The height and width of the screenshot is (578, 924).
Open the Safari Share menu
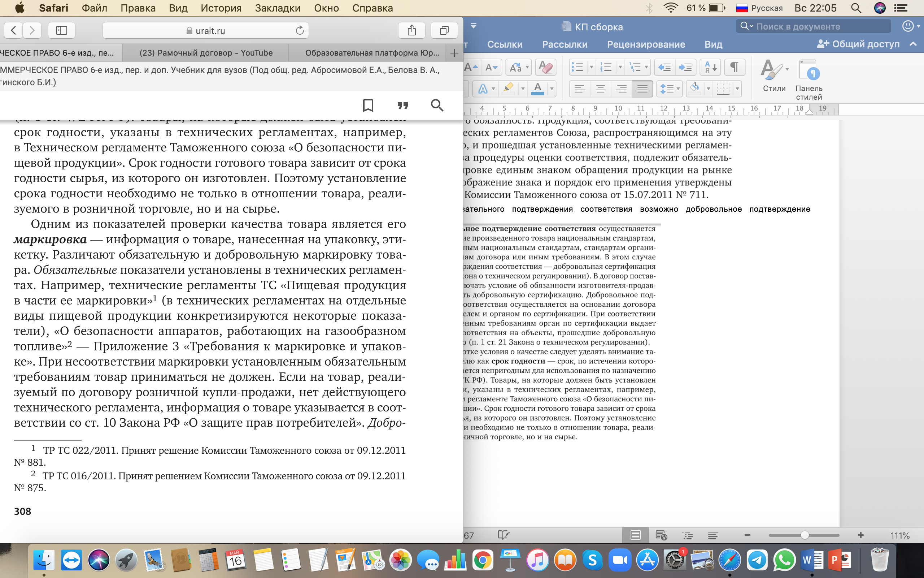(x=411, y=30)
